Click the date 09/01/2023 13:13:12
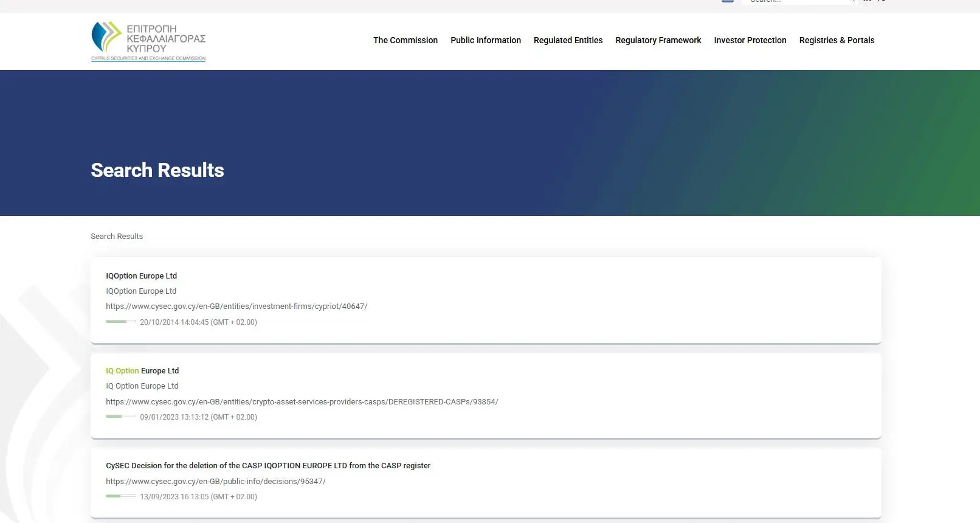980x523 pixels. (x=198, y=417)
